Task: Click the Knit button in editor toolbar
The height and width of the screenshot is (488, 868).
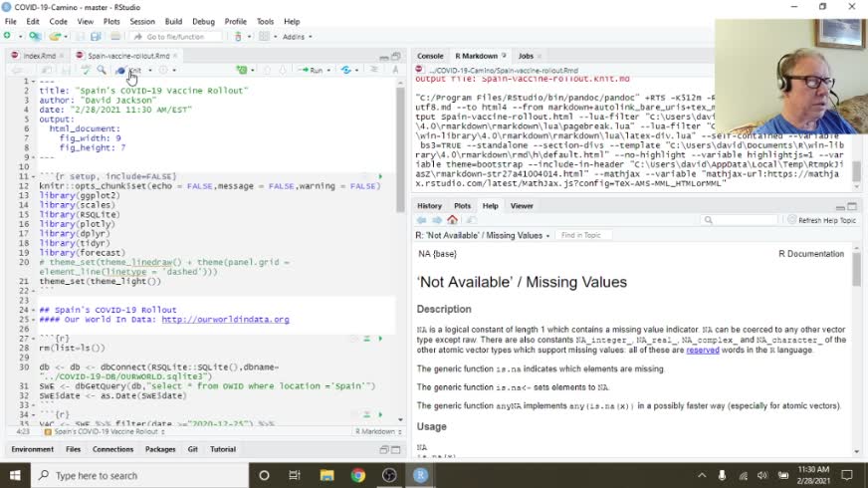Action: [129, 71]
